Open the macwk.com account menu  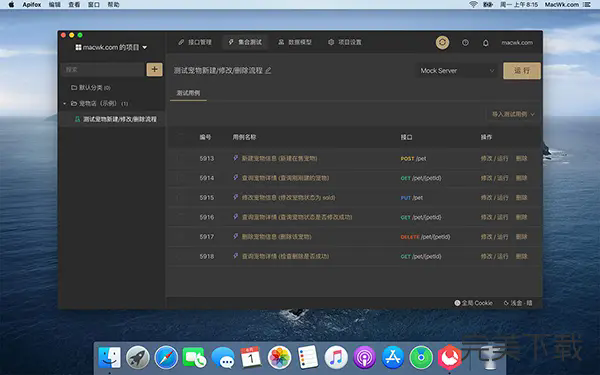517,42
